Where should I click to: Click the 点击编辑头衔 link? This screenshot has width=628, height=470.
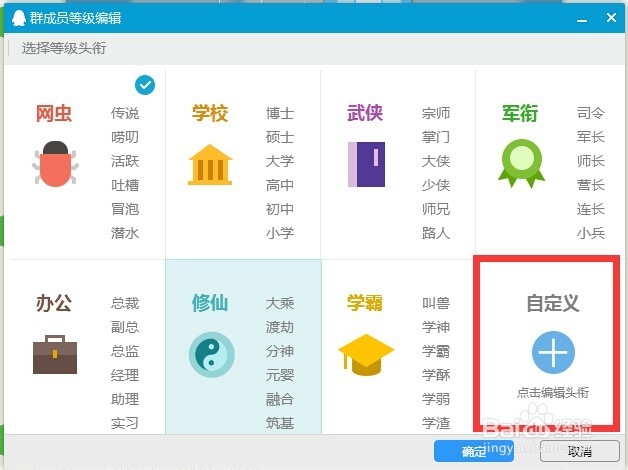(x=553, y=392)
